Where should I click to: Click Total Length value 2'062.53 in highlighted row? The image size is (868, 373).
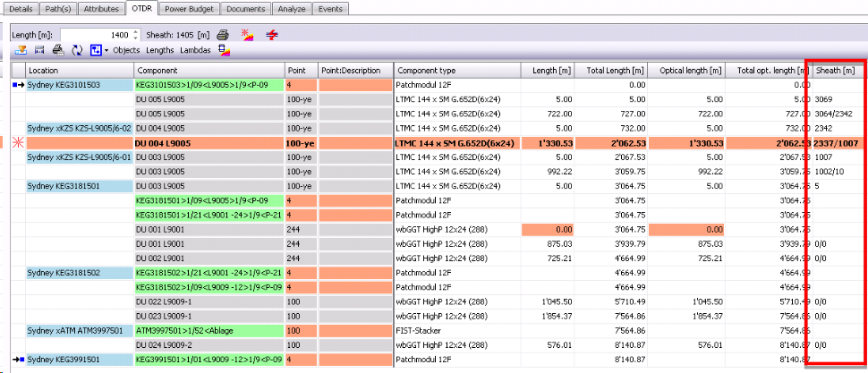[629, 143]
